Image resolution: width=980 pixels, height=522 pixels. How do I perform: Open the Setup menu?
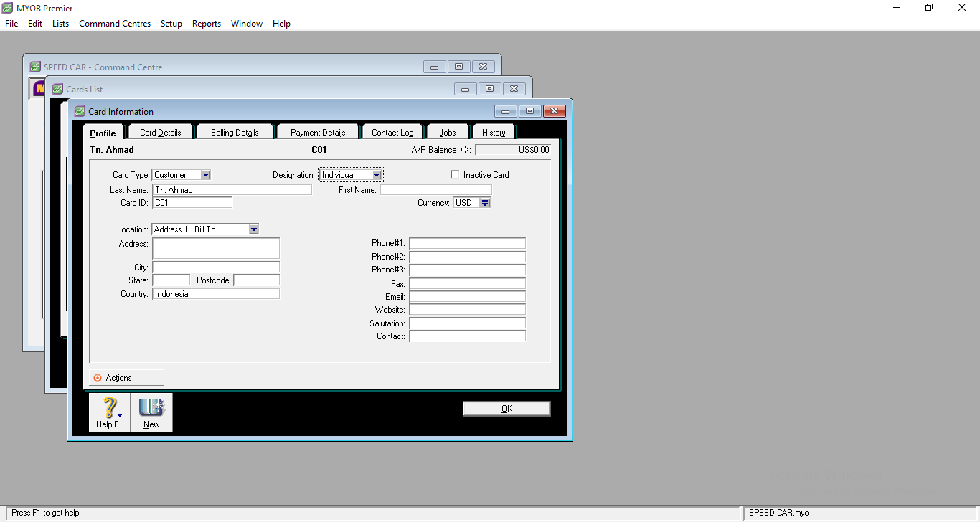171,24
